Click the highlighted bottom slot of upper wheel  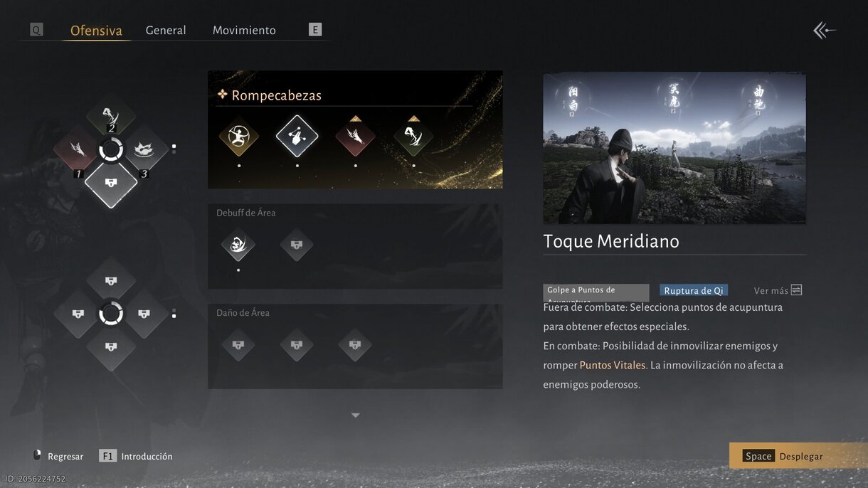tap(111, 184)
